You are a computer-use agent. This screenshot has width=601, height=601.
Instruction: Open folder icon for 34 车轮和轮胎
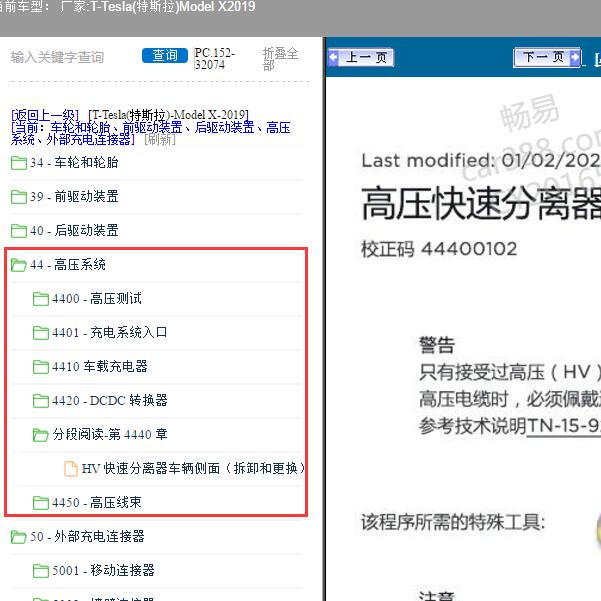pos(18,163)
